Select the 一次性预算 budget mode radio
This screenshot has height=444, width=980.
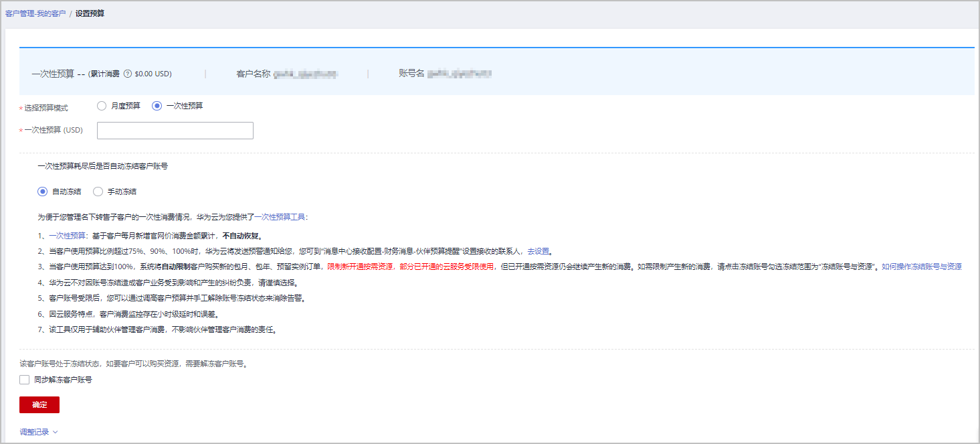[157, 106]
